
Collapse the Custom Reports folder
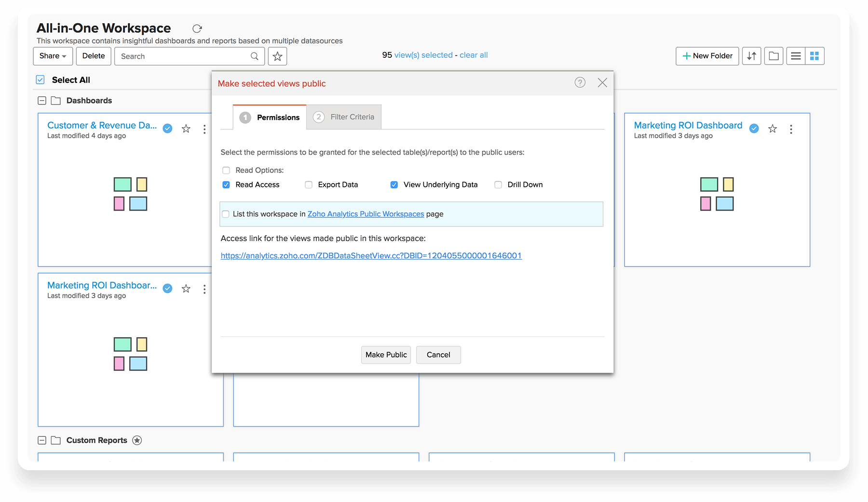(x=42, y=440)
